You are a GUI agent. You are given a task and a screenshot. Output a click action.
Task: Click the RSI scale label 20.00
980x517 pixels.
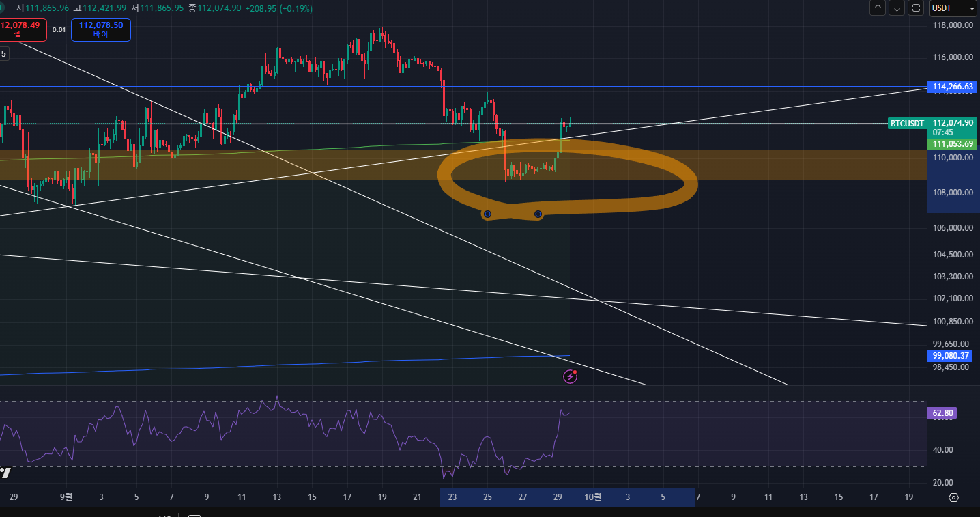pyautogui.click(x=942, y=483)
